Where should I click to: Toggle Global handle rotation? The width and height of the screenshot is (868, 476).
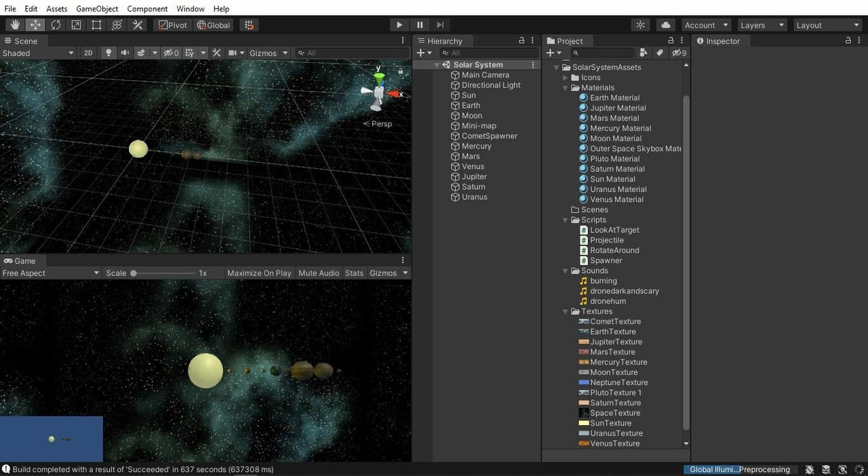point(214,25)
